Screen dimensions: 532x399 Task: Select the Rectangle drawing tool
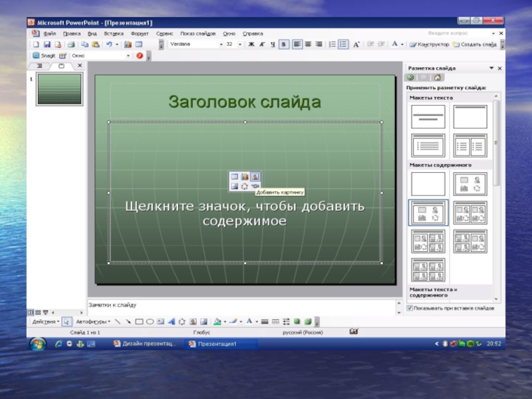point(139,322)
